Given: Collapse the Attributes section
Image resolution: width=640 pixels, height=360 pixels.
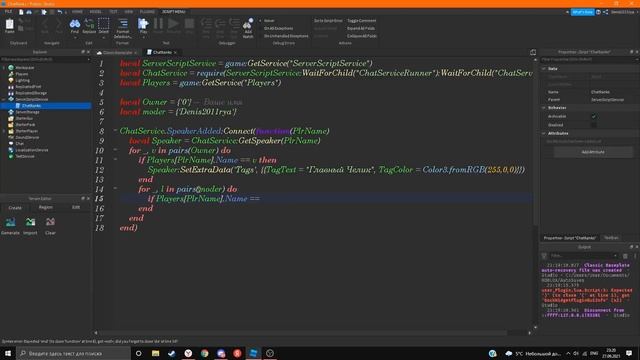Looking at the screenshot, I should pos(544,133).
